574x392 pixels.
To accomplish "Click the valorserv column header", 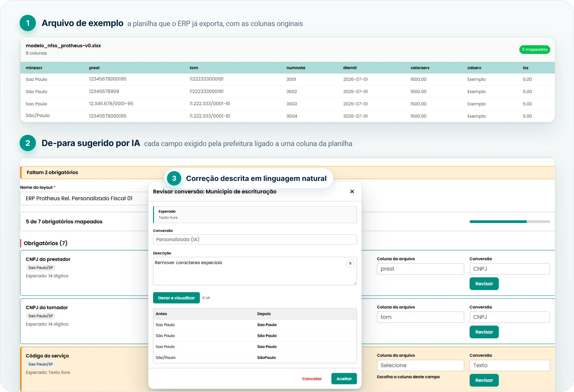I will 420,68.
